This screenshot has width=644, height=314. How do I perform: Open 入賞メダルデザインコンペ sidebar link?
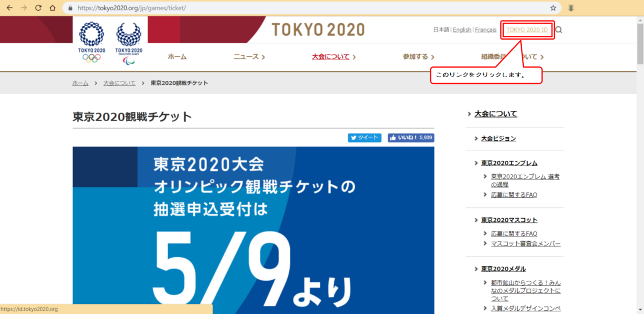(526, 309)
